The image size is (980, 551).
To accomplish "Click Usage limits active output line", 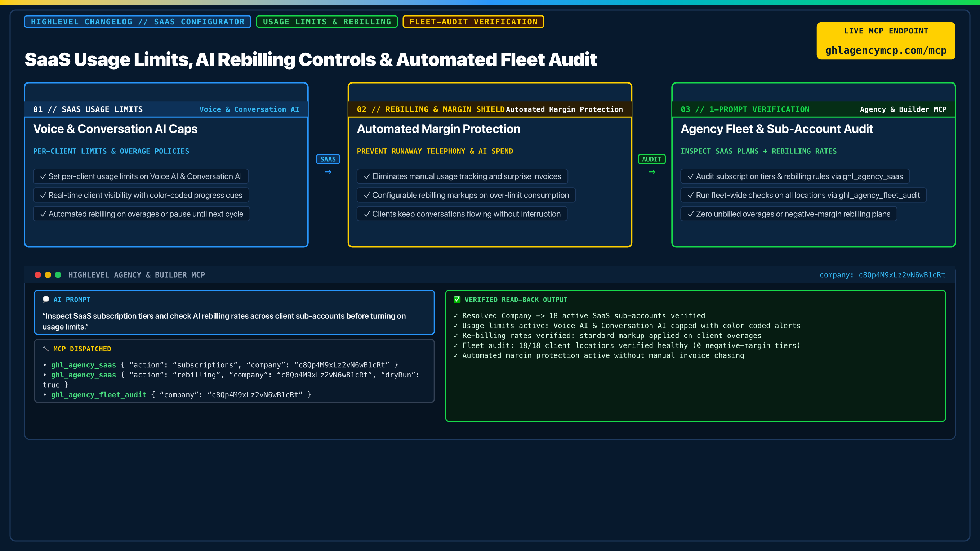I will (x=627, y=326).
